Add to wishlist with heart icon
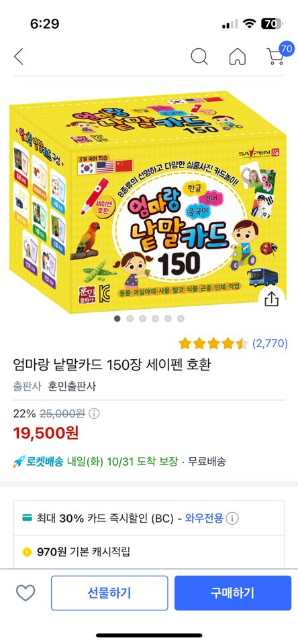 tap(26, 592)
